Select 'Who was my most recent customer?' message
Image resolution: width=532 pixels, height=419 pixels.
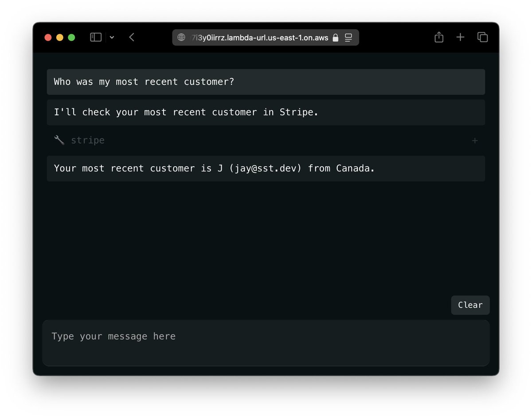[x=266, y=82]
